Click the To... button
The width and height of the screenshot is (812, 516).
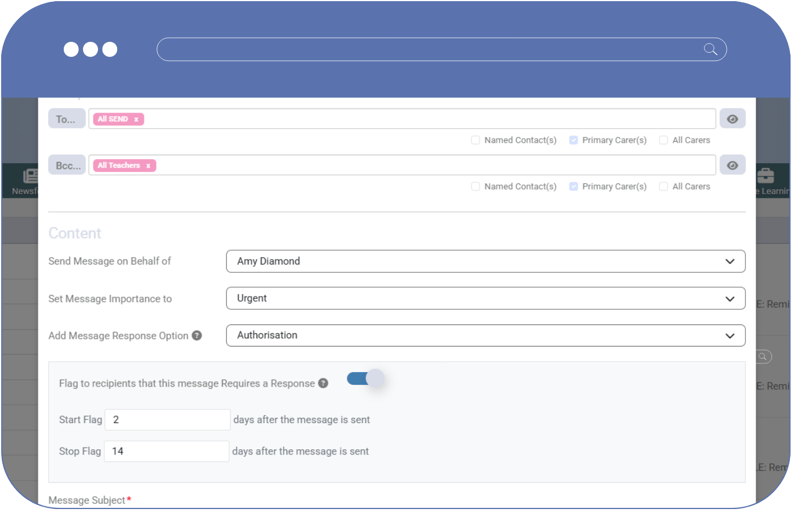click(67, 119)
